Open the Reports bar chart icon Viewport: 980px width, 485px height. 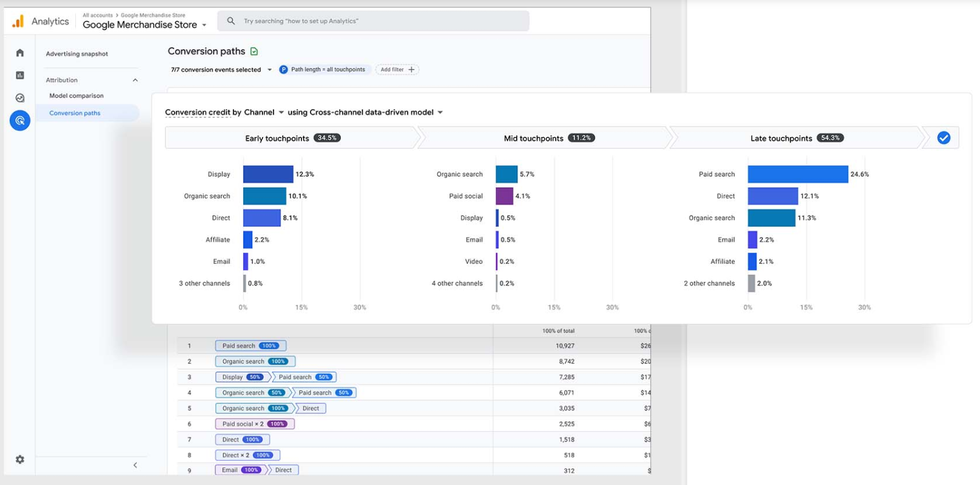point(20,75)
